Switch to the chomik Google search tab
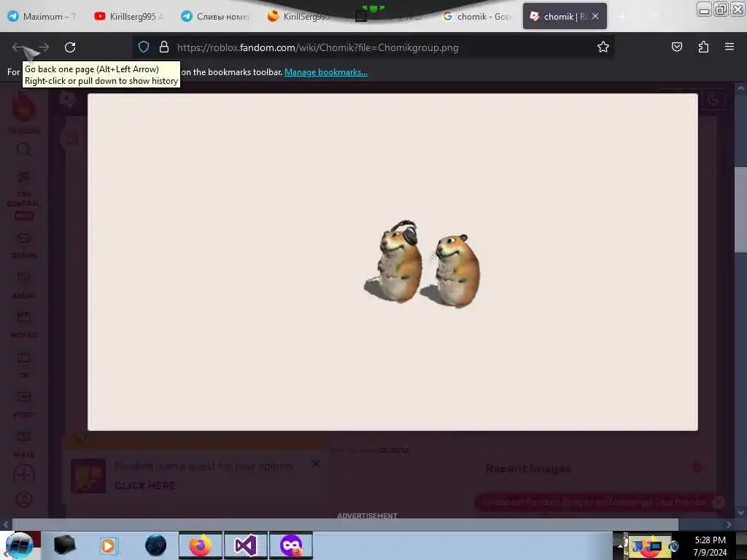 (476, 16)
